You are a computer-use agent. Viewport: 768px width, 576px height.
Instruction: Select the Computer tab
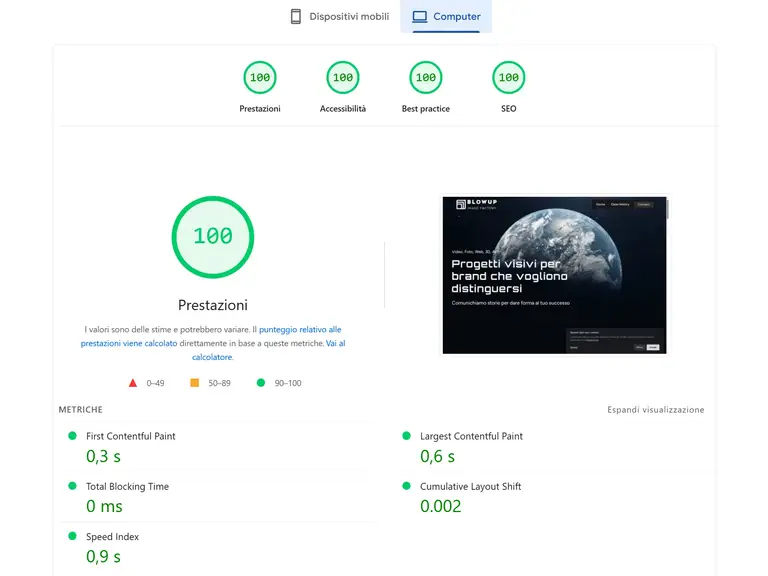tap(446, 17)
